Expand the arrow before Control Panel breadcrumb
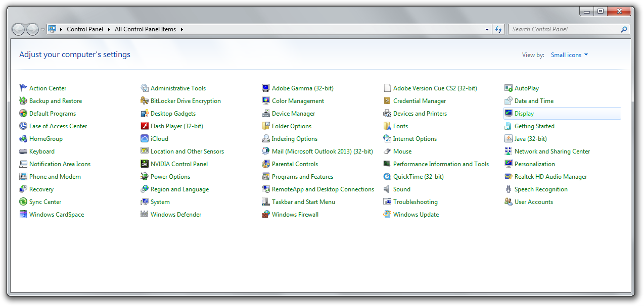Viewport: 644px width, 306px height. [61, 29]
